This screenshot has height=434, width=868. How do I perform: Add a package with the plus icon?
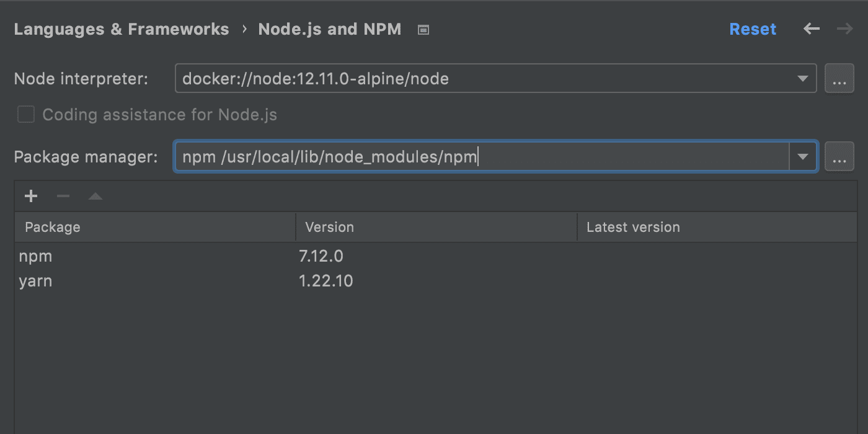tap(31, 197)
